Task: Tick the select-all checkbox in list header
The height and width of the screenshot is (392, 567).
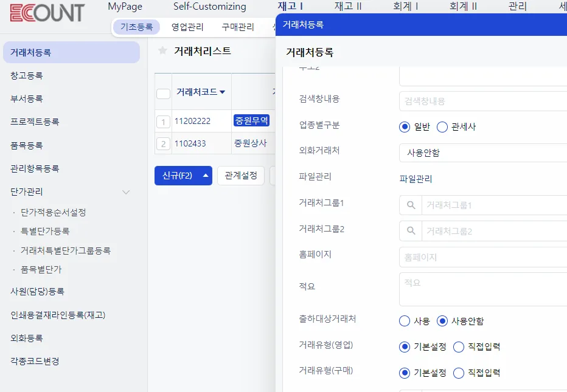Action: (163, 94)
